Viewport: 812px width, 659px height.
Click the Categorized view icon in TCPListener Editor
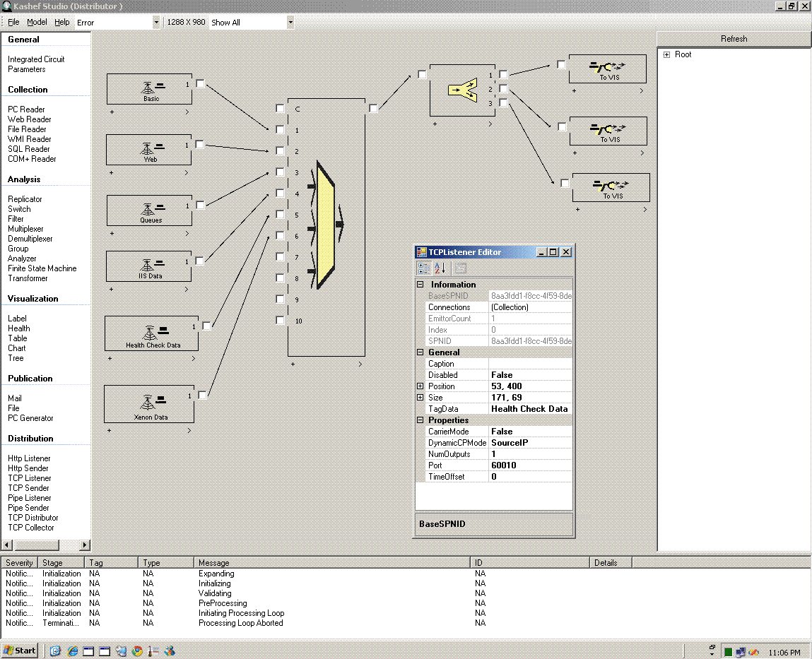click(424, 268)
